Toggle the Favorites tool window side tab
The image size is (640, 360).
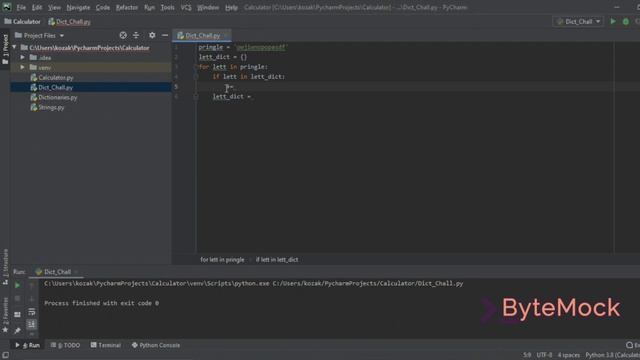pos(5,315)
